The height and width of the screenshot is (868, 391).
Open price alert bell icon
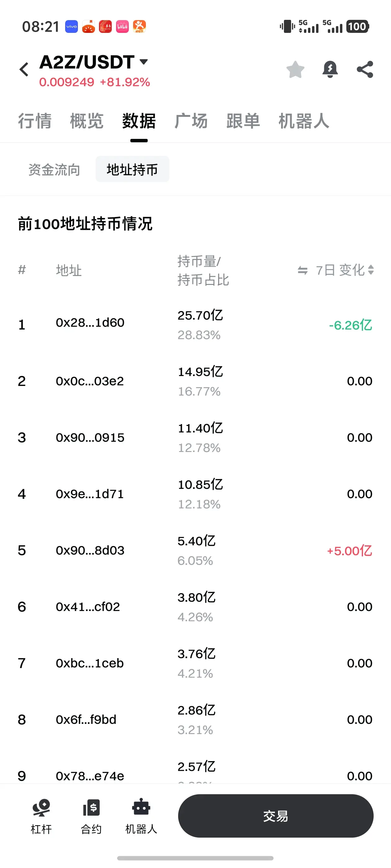click(x=330, y=70)
